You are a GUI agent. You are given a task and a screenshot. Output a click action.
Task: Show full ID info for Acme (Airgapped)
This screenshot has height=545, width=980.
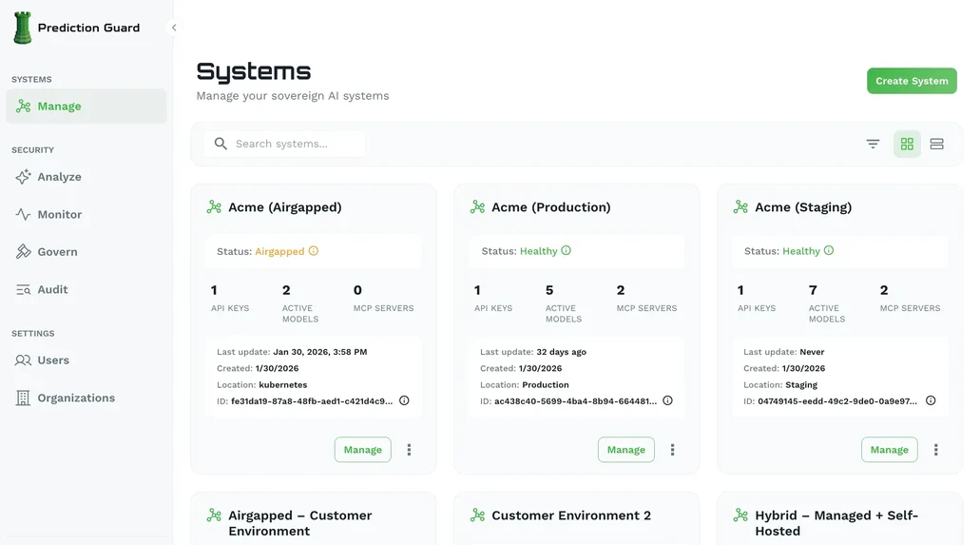(404, 400)
